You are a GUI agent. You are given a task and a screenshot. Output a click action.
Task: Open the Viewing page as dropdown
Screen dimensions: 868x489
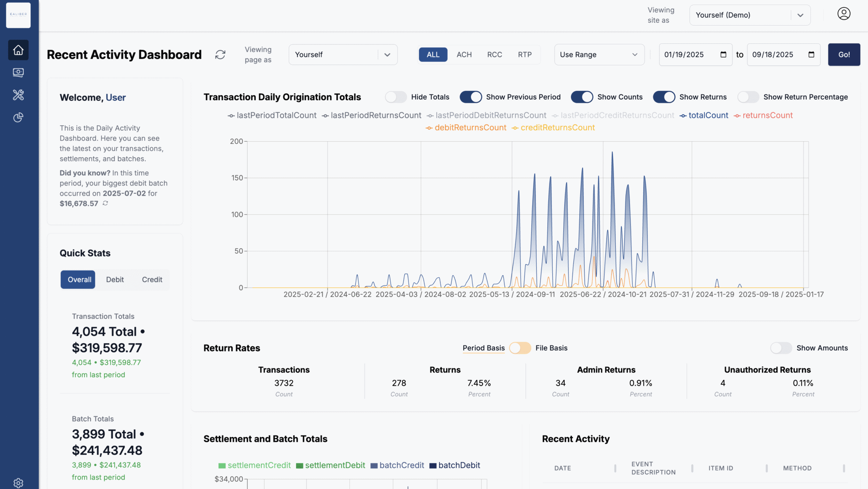pyautogui.click(x=343, y=54)
